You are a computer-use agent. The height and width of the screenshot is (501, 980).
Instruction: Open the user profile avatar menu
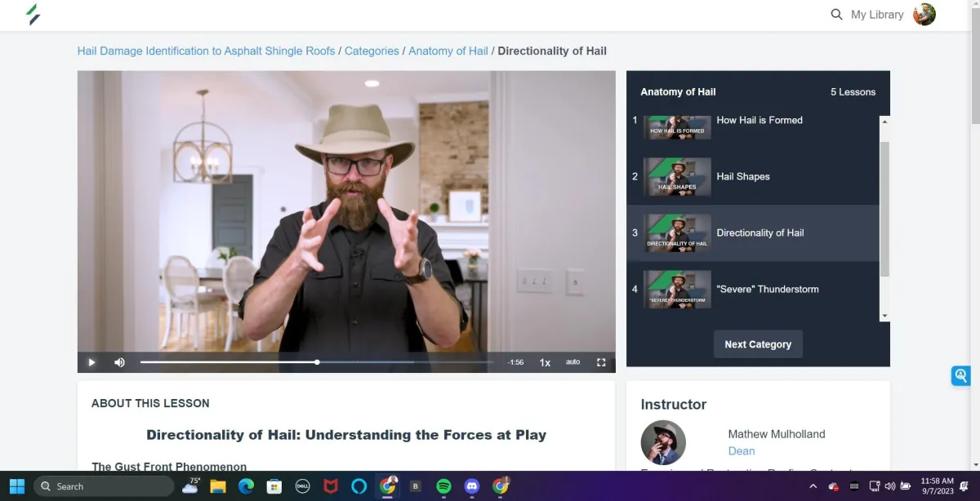(x=924, y=15)
